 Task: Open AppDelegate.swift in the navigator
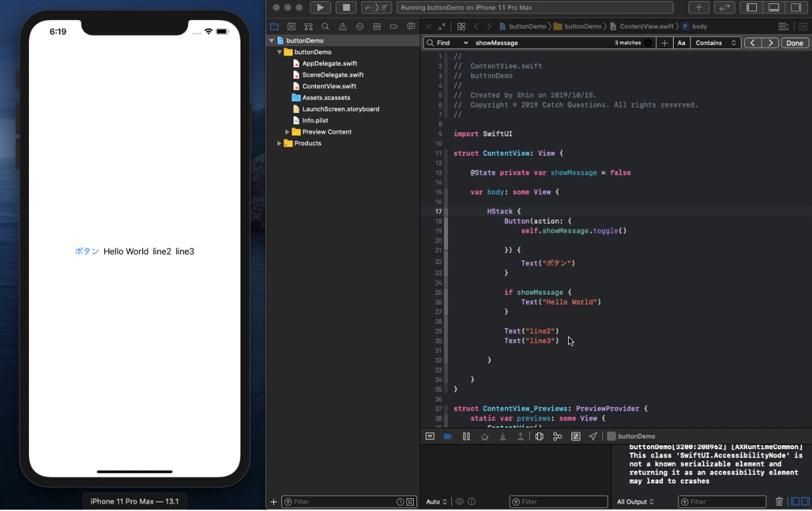[329, 64]
